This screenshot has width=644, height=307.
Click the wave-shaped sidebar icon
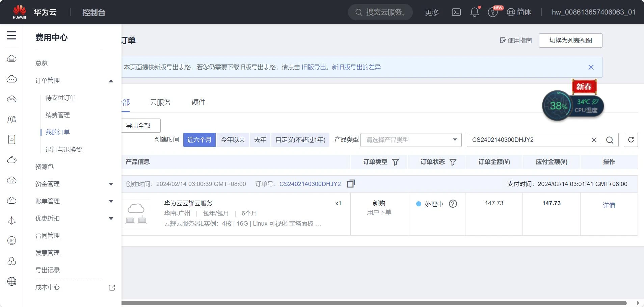(x=12, y=119)
